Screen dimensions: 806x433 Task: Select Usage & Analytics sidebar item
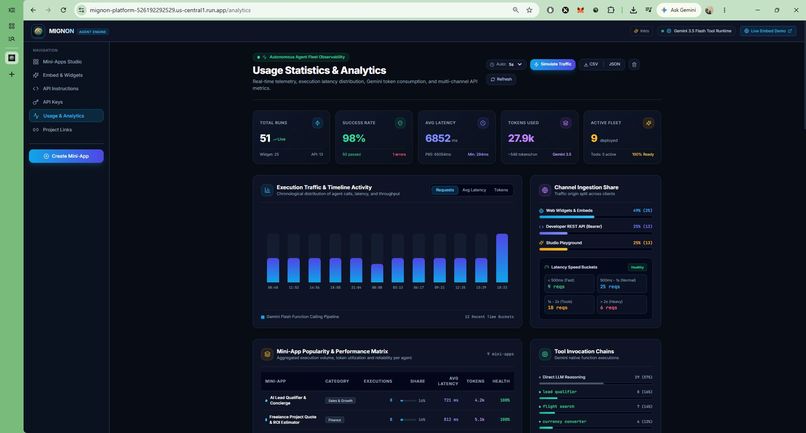coord(66,116)
